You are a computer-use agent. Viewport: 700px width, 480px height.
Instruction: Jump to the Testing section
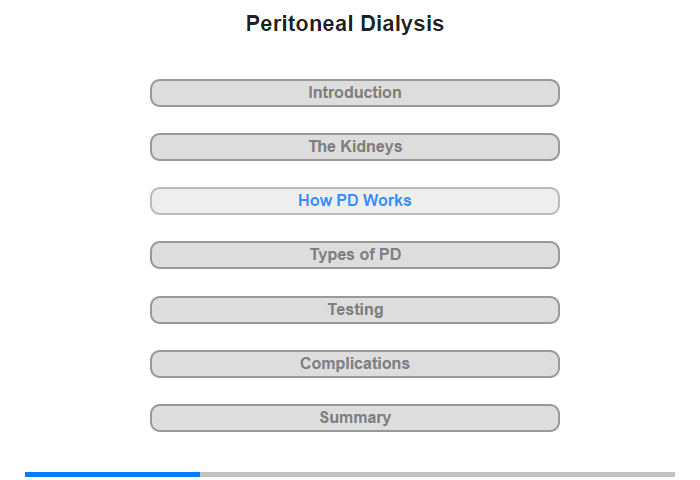click(354, 309)
